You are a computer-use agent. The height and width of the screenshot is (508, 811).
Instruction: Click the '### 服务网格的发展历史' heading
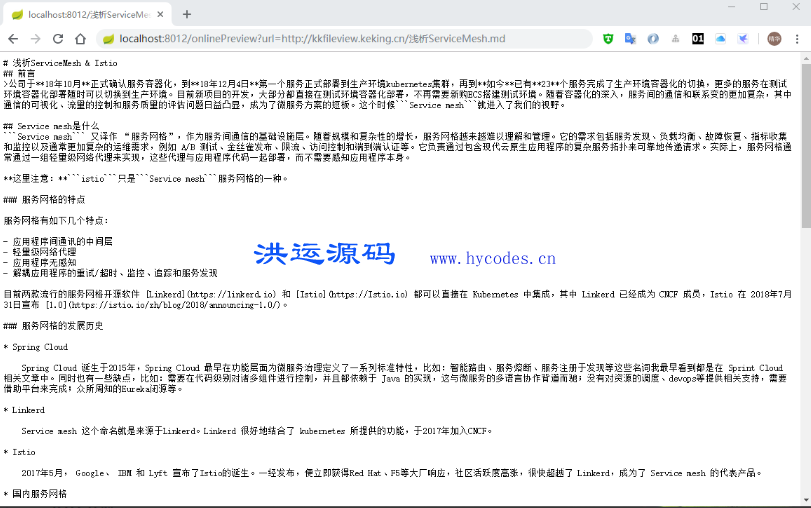coord(53,326)
